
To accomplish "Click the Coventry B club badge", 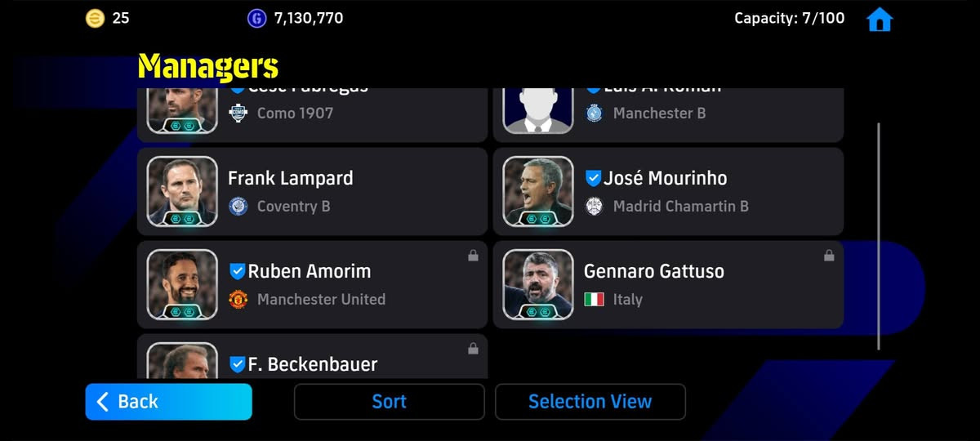I will pyautogui.click(x=238, y=206).
